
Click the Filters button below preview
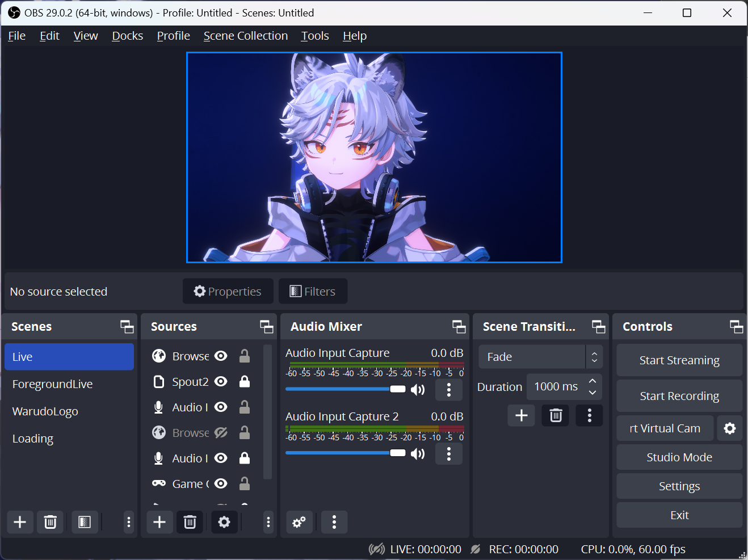click(313, 291)
